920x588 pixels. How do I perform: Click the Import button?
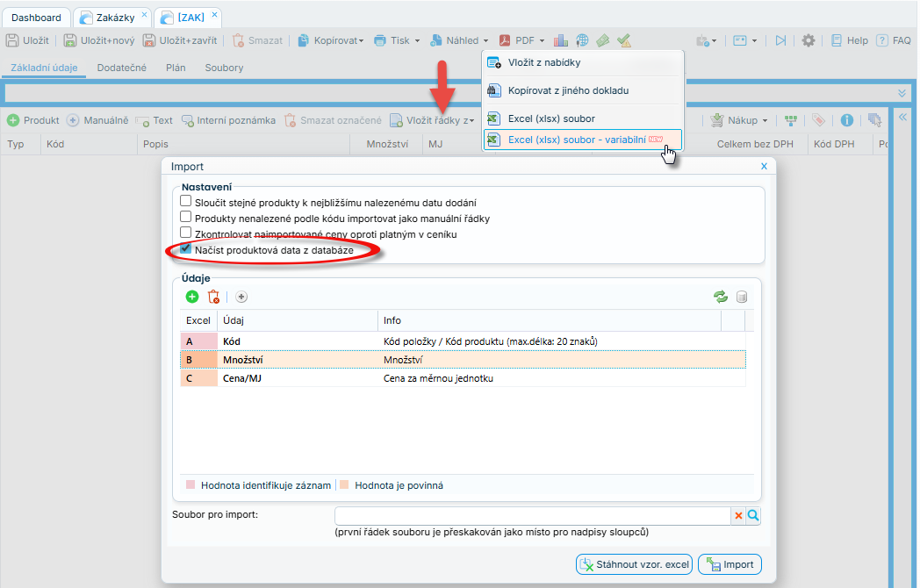point(730,564)
